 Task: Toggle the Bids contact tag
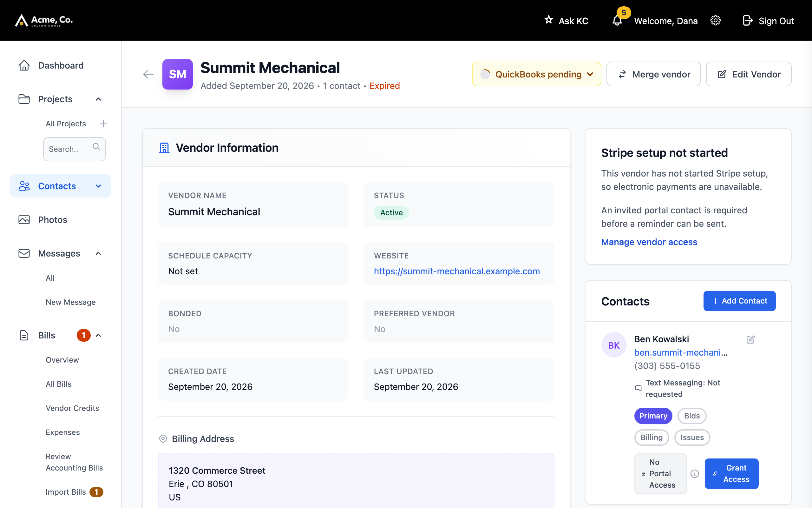click(692, 416)
